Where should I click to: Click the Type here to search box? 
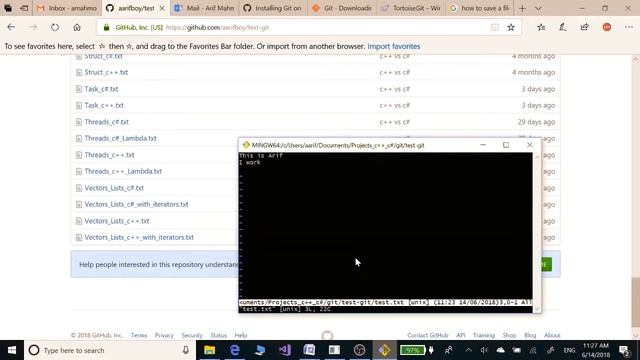coord(110,350)
